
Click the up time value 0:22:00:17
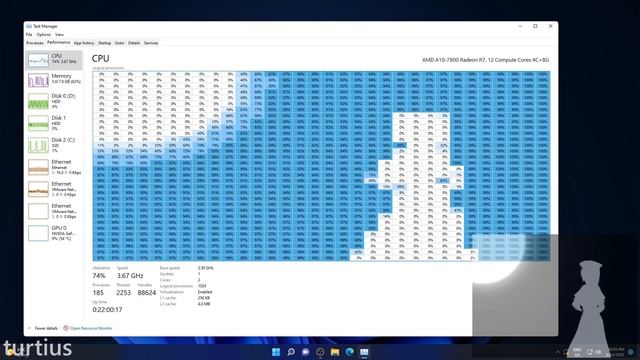107,310
